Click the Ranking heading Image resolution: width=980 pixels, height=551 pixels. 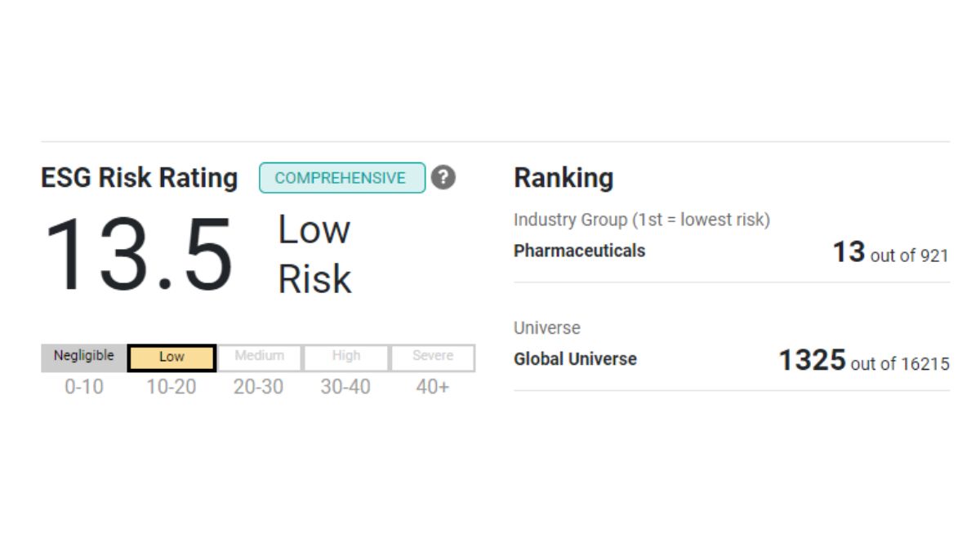point(563,178)
